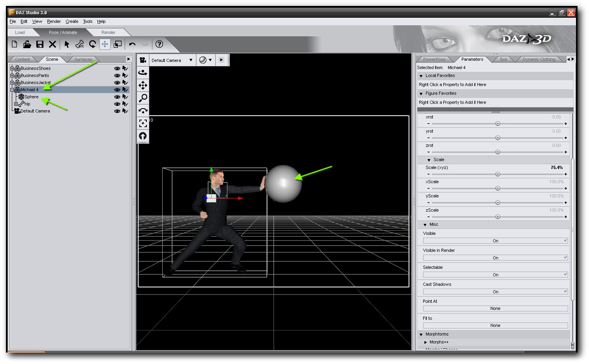
Task: Expand the BusinessPants tree node
Action: click(12, 75)
